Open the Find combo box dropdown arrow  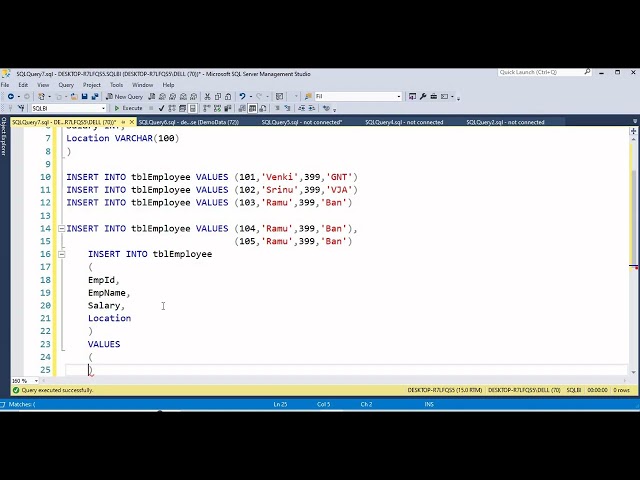pos(399,97)
